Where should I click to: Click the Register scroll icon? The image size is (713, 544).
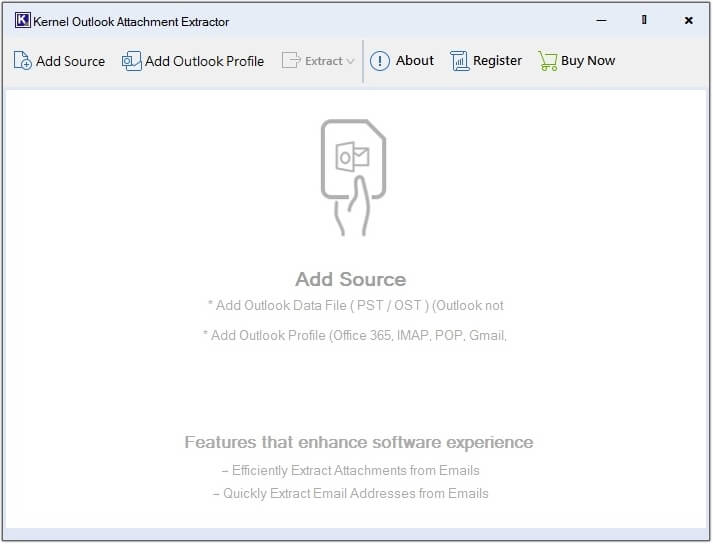click(460, 61)
